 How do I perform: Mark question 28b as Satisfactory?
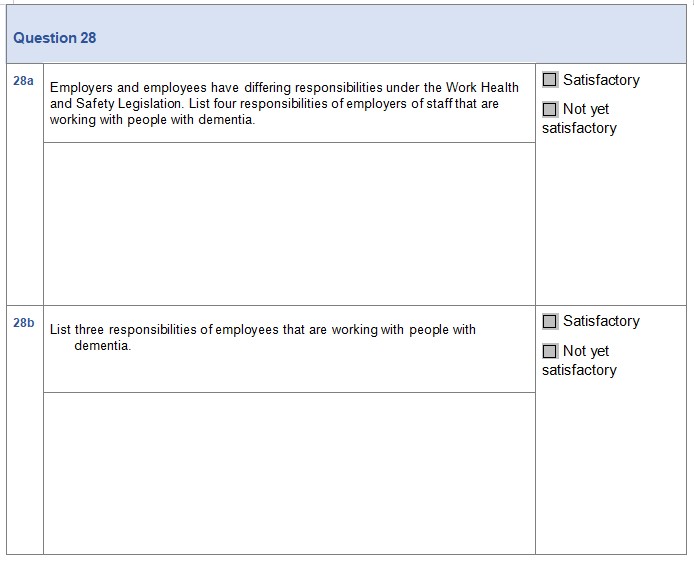[550, 321]
